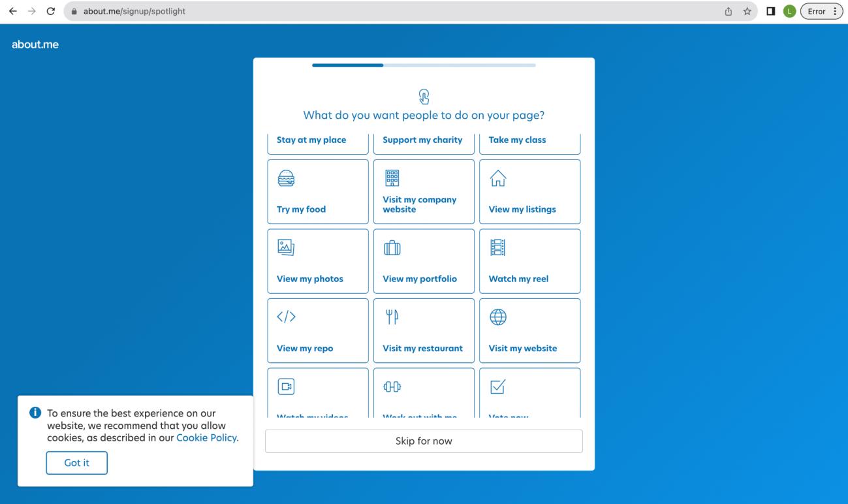Image resolution: width=848 pixels, height=504 pixels.
Task: Select the Support my charity option
Action: pos(423,141)
